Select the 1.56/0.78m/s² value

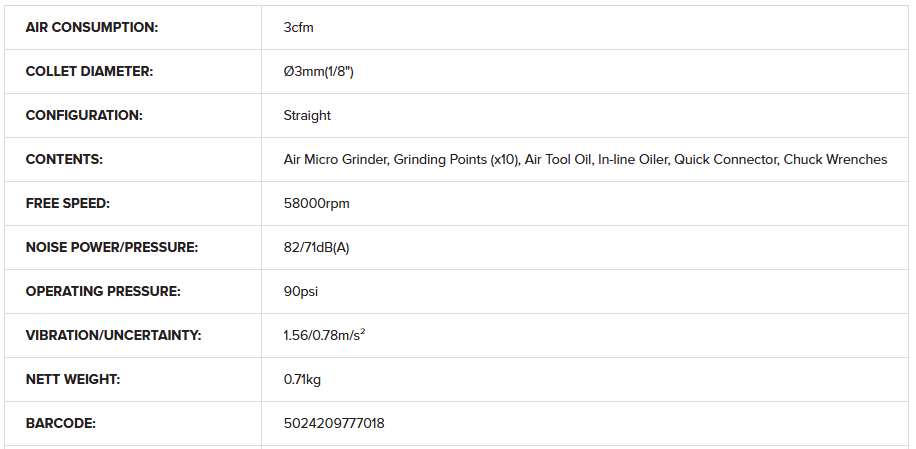point(325,335)
